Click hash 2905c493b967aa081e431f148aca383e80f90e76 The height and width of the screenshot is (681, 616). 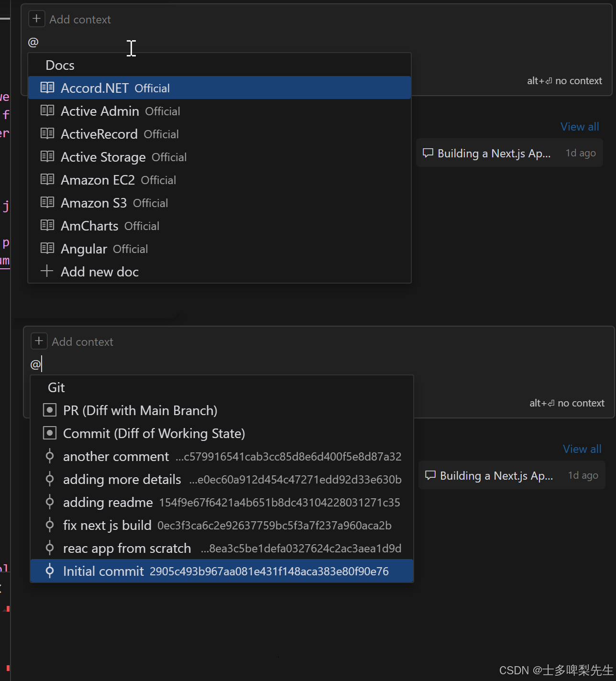click(x=269, y=571)
